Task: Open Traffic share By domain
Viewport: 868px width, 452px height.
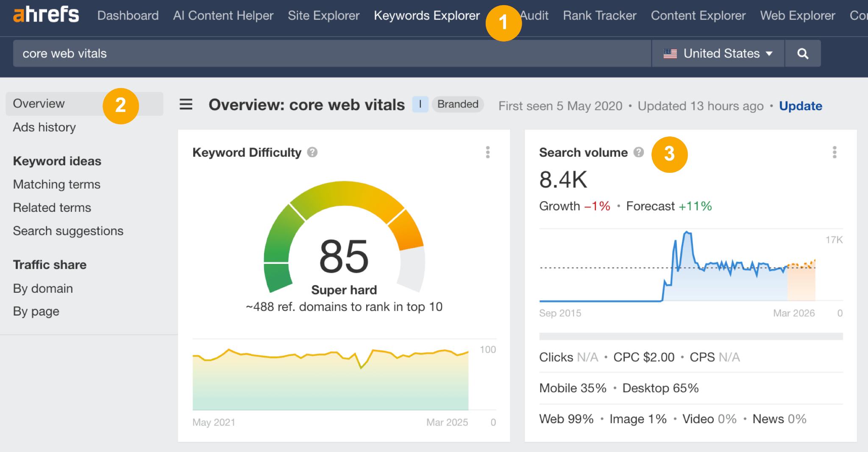Action: point(43,288)
